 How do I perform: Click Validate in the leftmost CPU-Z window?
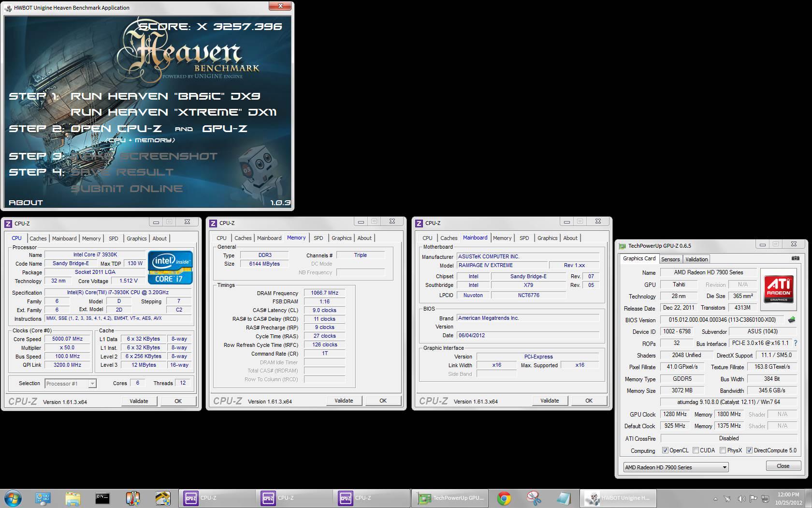point(139,401)
